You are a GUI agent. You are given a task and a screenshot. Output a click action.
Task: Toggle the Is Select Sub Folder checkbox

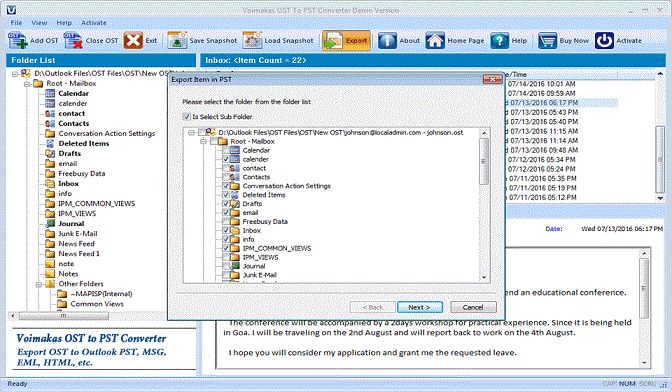click(x=186, y=117)
